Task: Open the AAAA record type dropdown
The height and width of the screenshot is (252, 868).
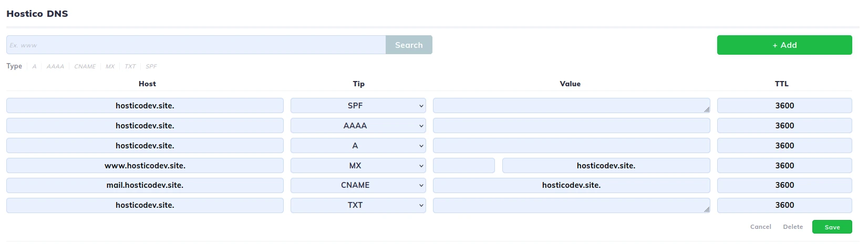Action: (358, 126)
